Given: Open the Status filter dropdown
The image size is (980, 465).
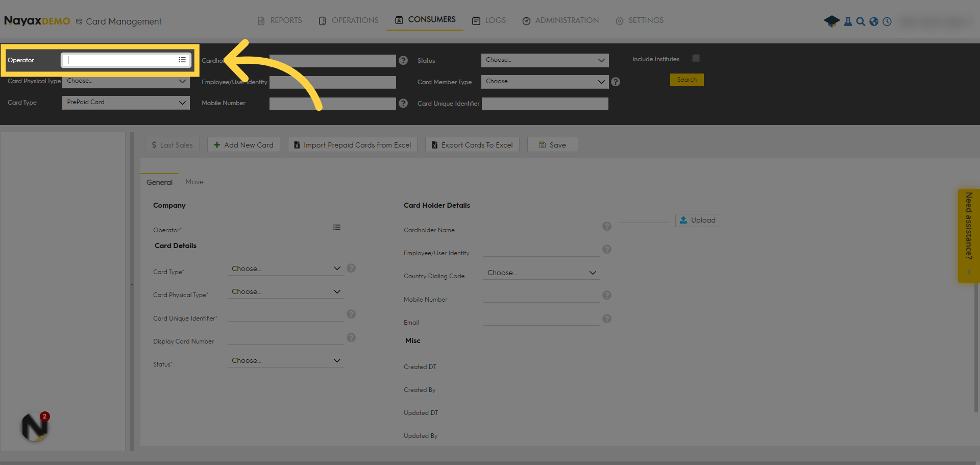Looking at the screenshot, I should point(545,60).
